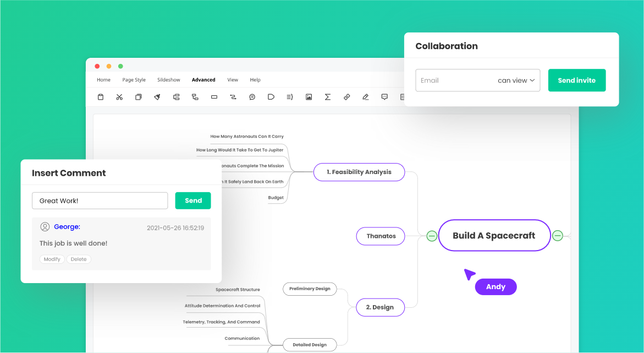Collapse the right branch of Build A Spacecraft
This screenshot has width=644, height=353.
(557, 236)
